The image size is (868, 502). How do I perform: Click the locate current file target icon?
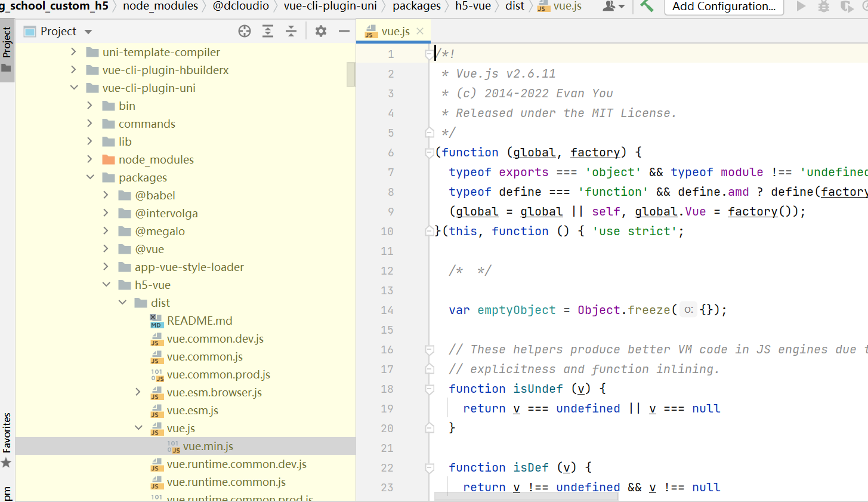coord(245,31)
